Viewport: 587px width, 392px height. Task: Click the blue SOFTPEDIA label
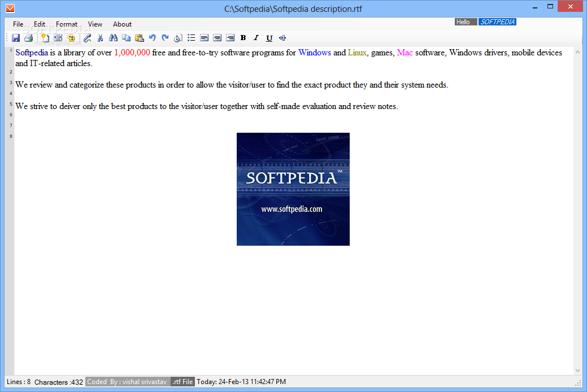pyautogui.click(x=497, y=22)
